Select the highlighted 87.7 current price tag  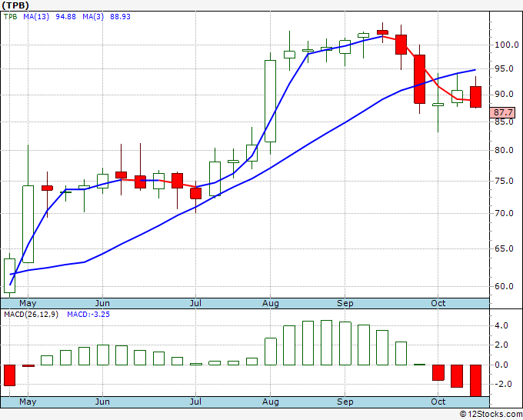503,112
